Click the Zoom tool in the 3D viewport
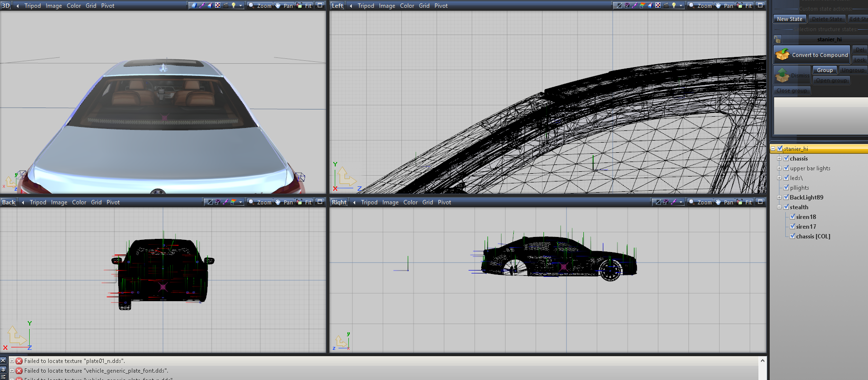 click(260, 6)
